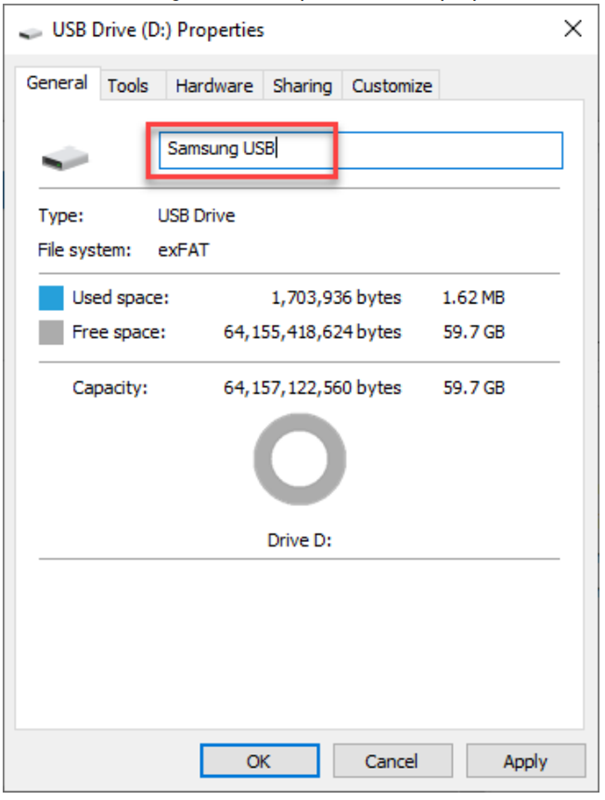Image resolution: width=605 pixels, height=800 pixels.
Task: Click the gray Free space color square
Action: tap(50, 332)
